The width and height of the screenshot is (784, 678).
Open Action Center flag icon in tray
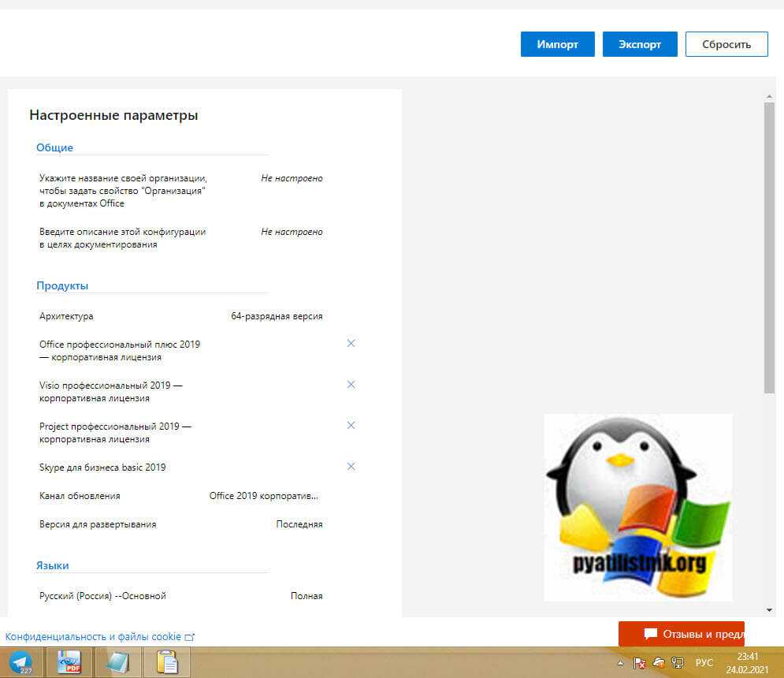[x=639, y=663]
